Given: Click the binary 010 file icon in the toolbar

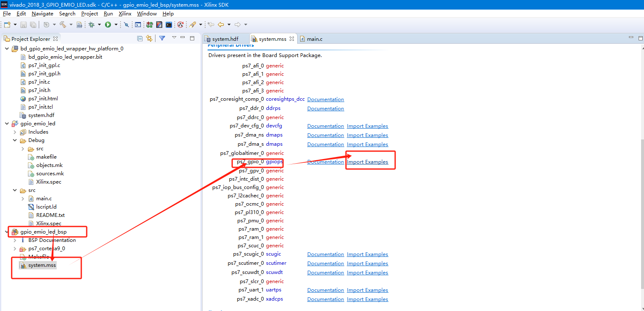Looking at the screenshot, I should pyautogui.click(x=79, y=25).
